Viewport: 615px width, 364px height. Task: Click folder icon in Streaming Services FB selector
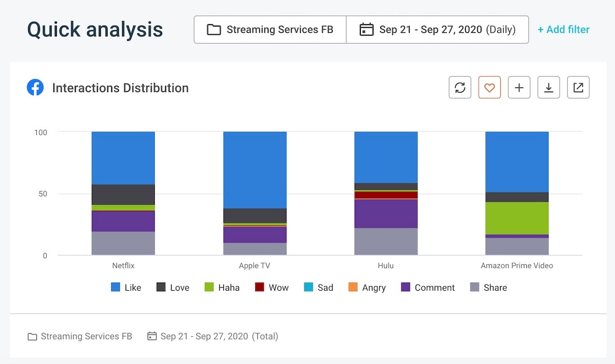pyautogui.click(x=214, y=29)
